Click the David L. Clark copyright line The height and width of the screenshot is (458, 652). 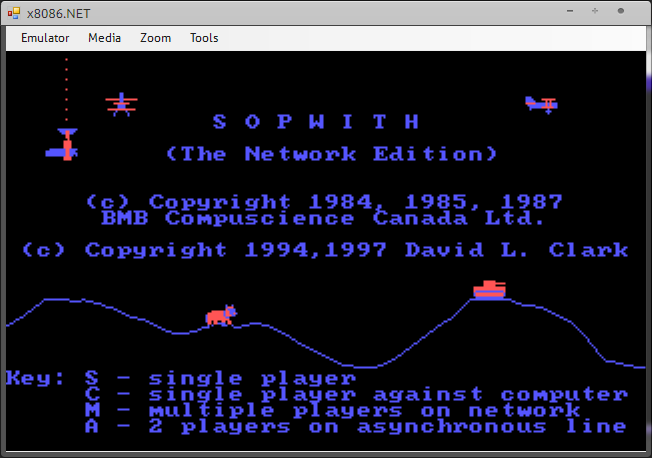[325, 250]
